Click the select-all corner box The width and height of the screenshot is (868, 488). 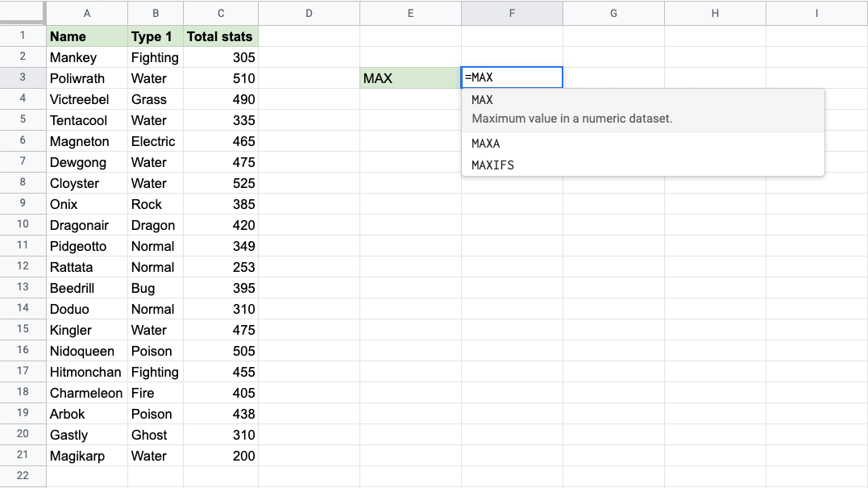coord(23,13)
